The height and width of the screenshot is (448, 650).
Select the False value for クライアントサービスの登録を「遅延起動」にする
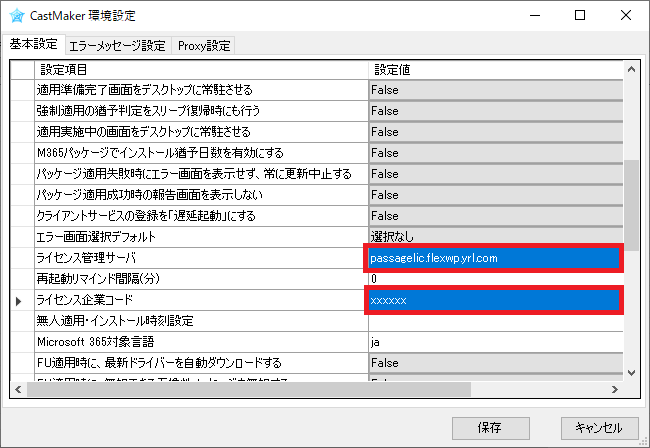[x=496, y=216]
